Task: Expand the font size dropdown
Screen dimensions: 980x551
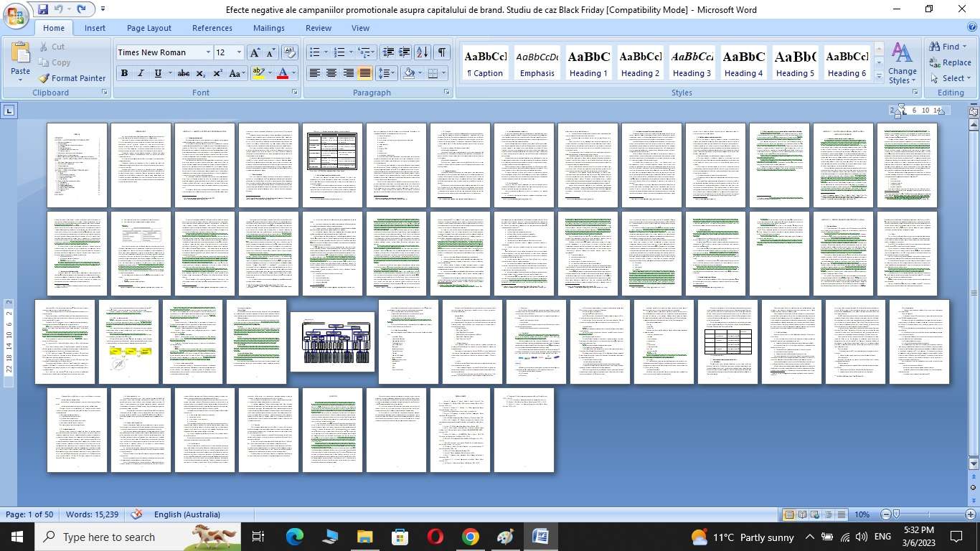Action: click(239, 52)
